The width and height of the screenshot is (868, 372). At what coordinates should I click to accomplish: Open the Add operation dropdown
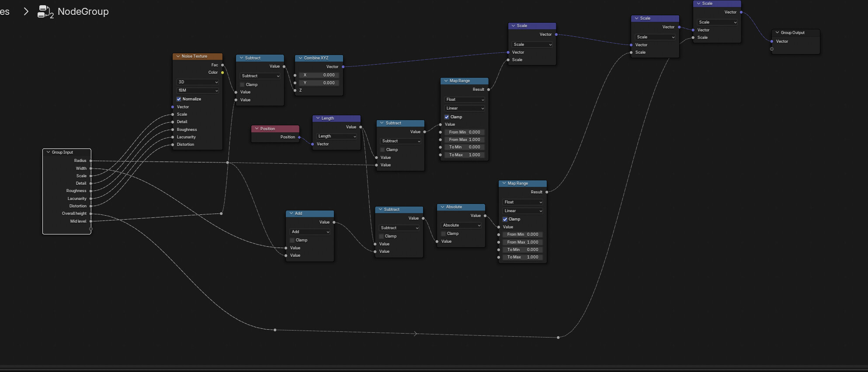[310, 232]
